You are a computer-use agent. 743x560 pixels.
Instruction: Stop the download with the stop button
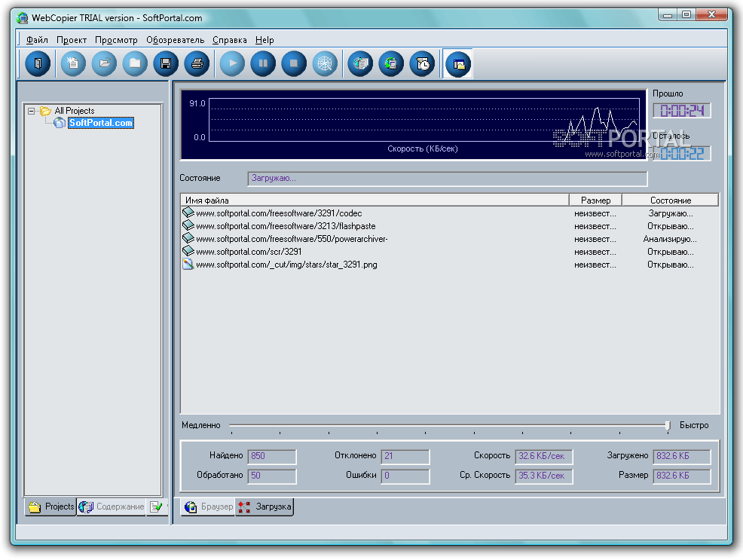(x=294, y=64)
